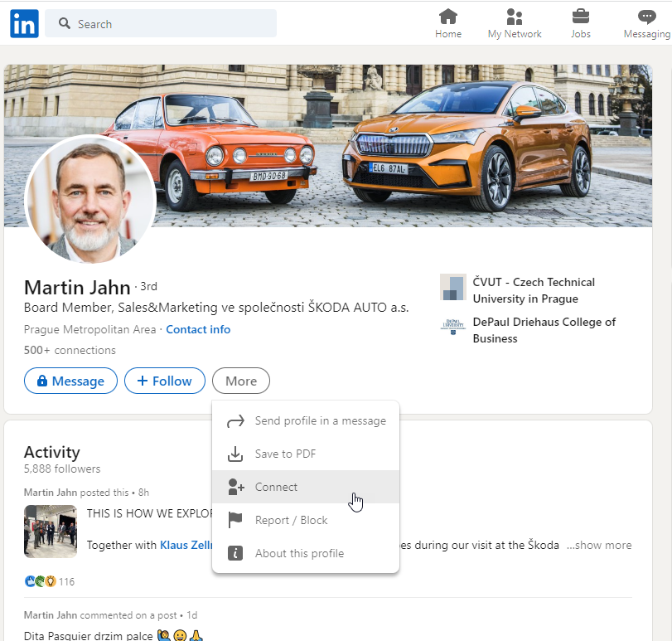Open About this profile menu item
The height and width of the screenshot is (641, 672).
299,553
